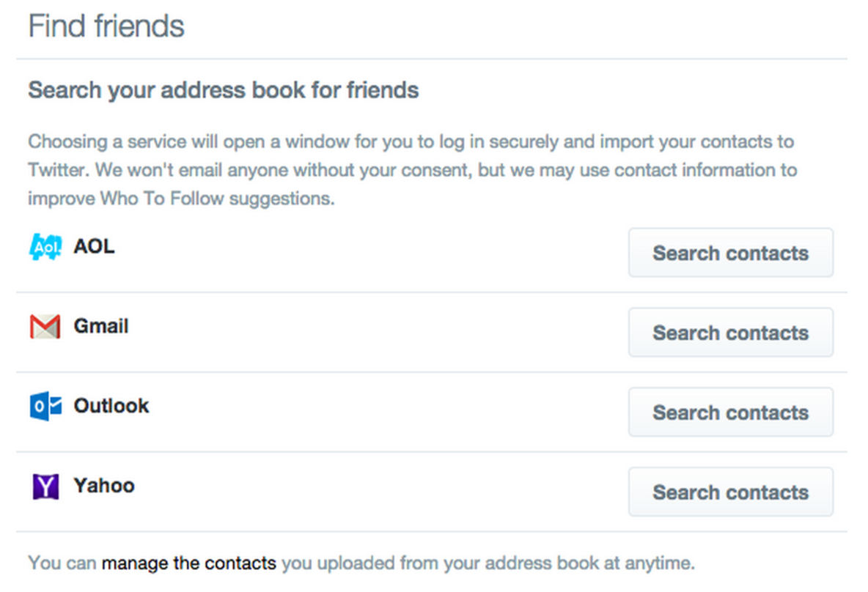Screen dimensions: 868x592
Task: Click the Find friends page heading
Action: click(x=106, y=26)
